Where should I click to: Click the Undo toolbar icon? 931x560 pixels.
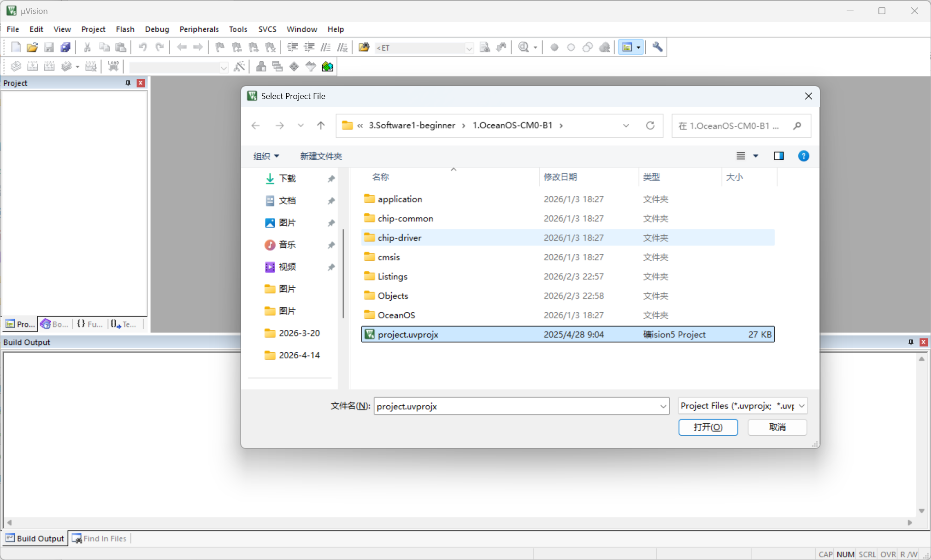tap(142, 47)
